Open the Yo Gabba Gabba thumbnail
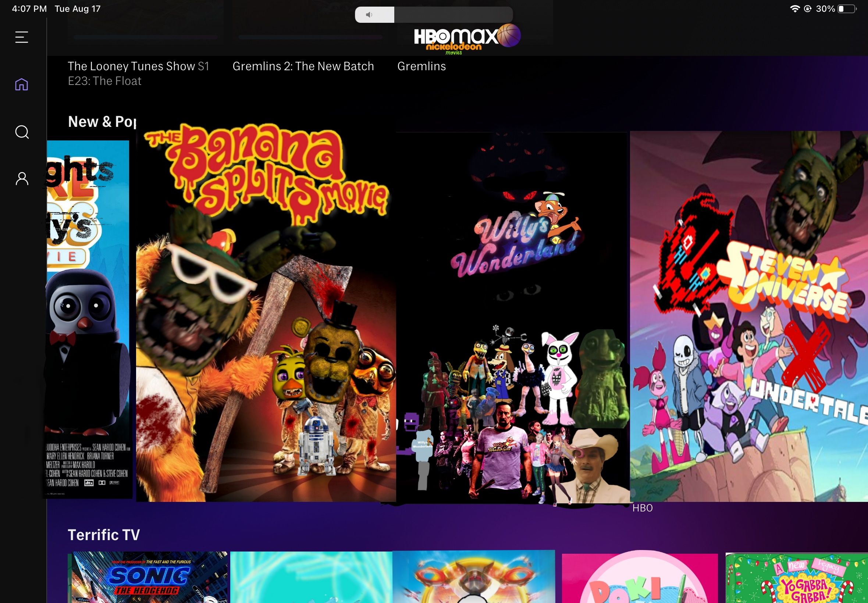This screenshot has height=603, width=868. [797, 578]
